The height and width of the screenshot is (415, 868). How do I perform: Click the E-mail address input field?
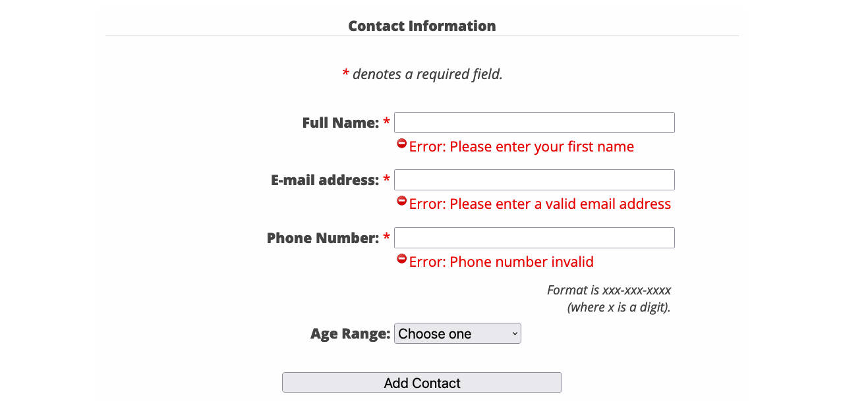click(534, 179)
